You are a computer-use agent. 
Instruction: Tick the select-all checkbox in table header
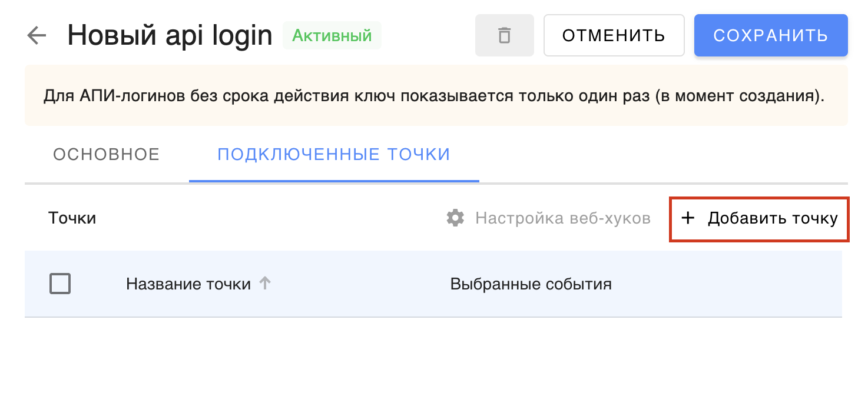coord(60,284)
